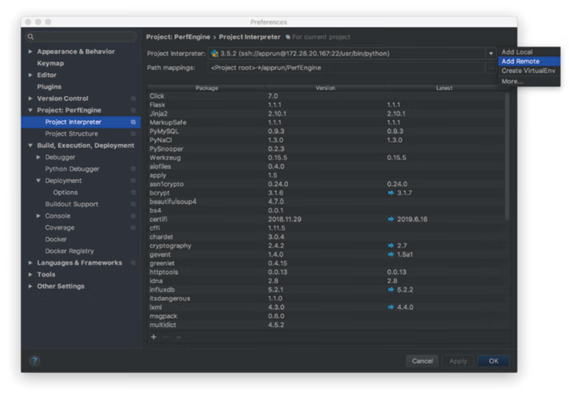Click the upgrade arrow next to bcrypt 3.1.7
This screenshot has height=396, width=569.
point(391,193)
